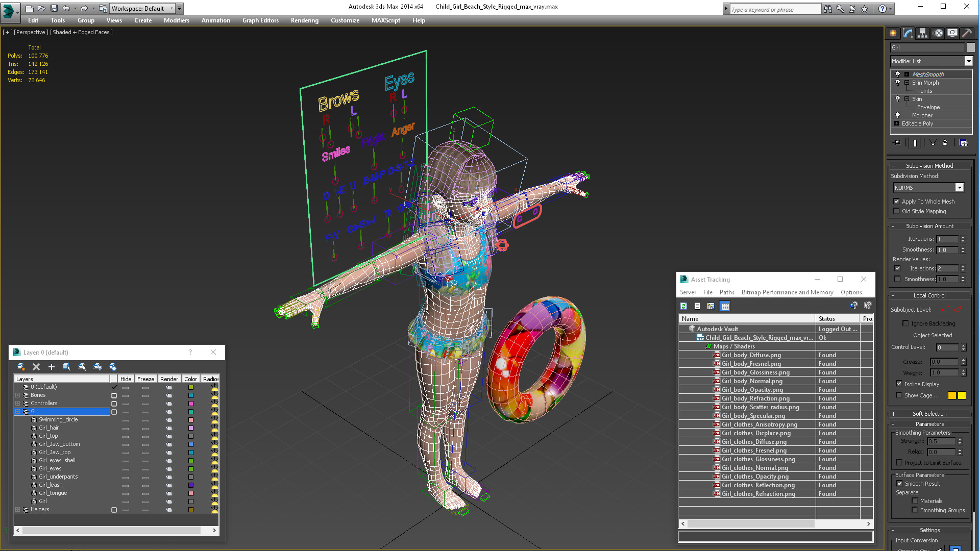Click the plus Add Selected Objects icon
Image resolution: width=980 pixels, height=551 pixels.
[x=51, y=367]
